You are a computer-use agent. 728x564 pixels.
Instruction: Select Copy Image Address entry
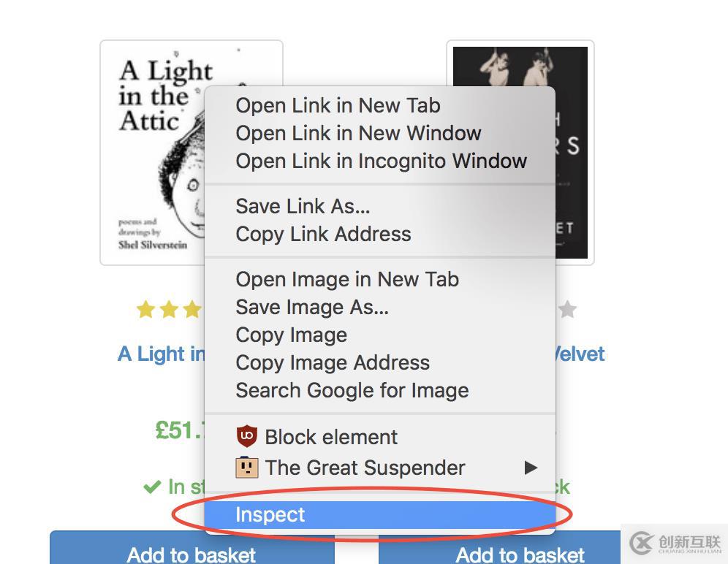(x=333, y=362)
